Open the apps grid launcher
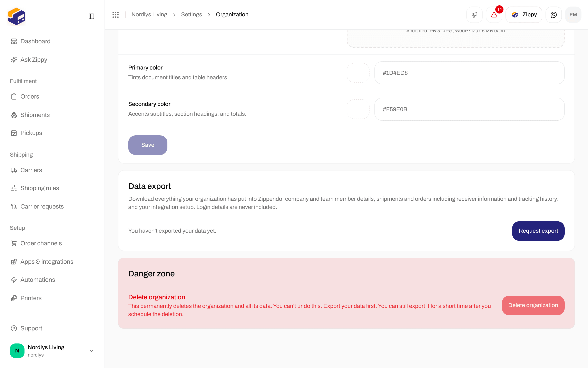588x368 pixels. coord(115,15)
